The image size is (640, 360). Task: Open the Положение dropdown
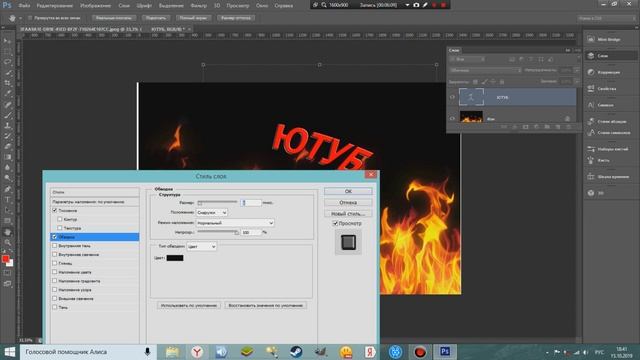click(x=211, y=213)
